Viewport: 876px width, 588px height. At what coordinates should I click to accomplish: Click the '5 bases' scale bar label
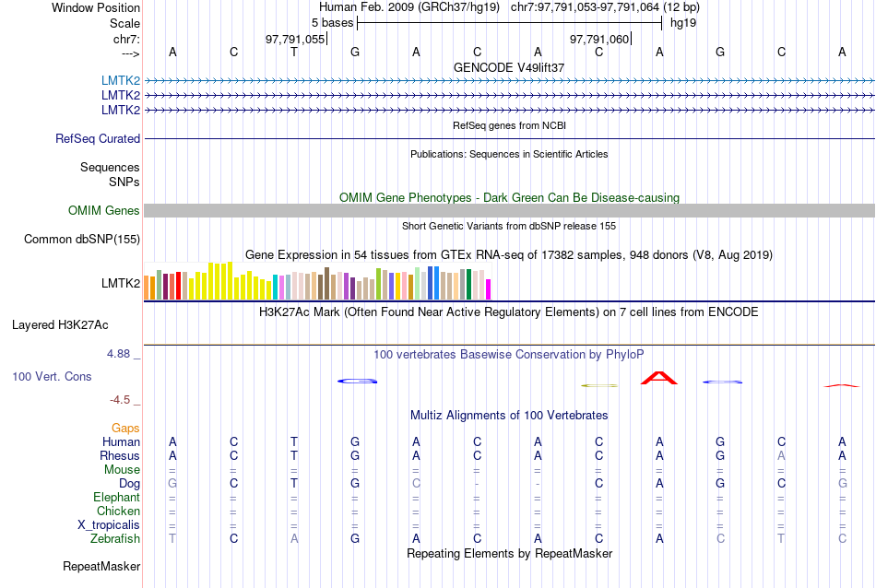point(332,23)
